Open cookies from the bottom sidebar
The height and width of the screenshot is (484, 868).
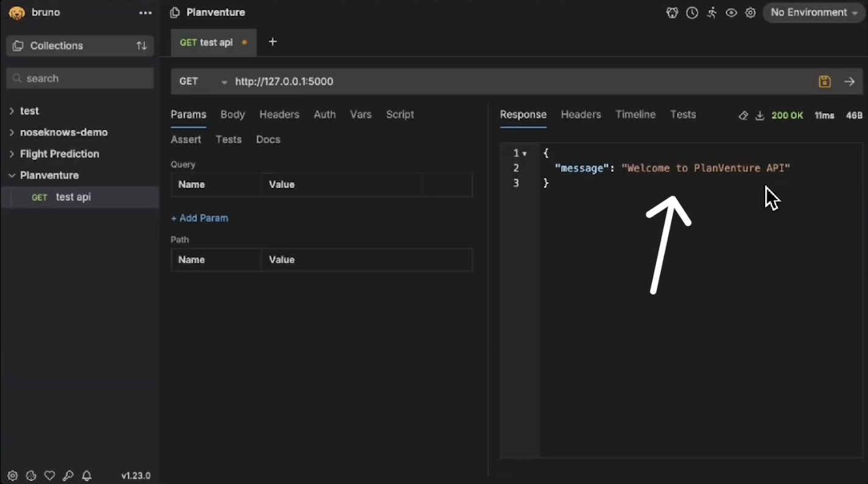point(31,475)
